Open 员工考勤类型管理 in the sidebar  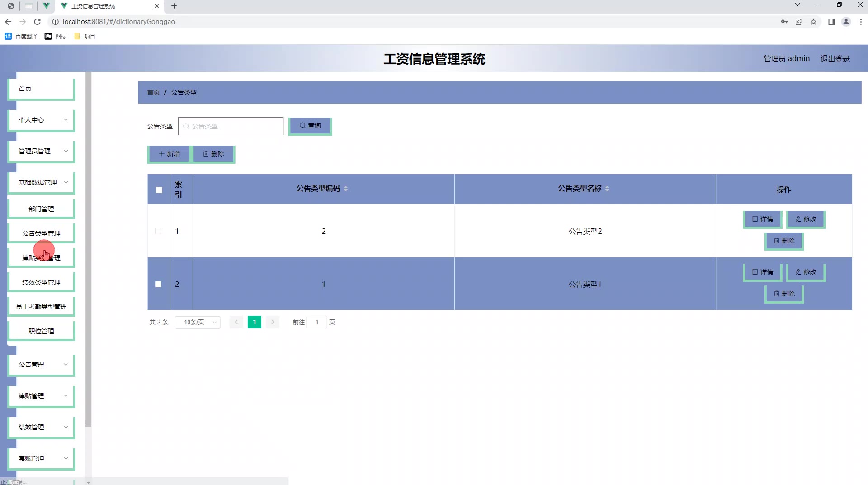(42, 307)
